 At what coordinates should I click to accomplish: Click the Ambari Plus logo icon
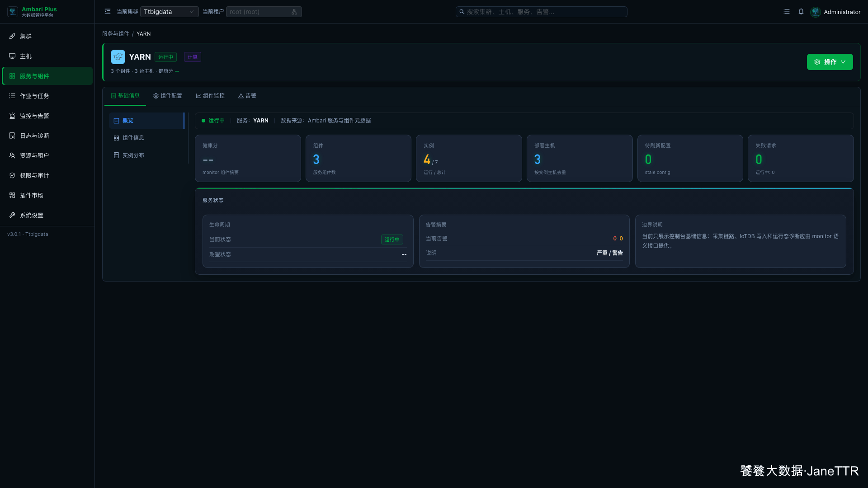(x=13, y=12)
